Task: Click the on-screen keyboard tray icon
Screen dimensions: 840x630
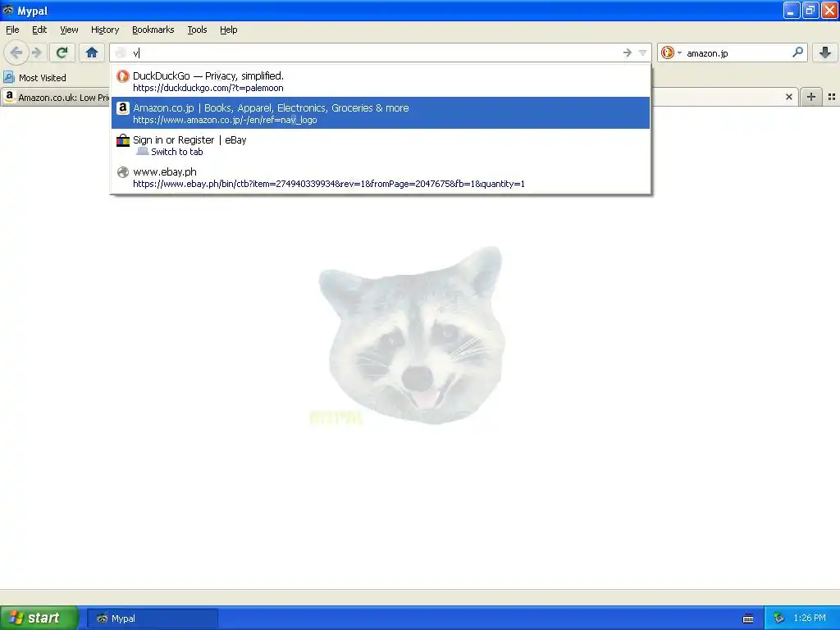Action: pos(748,619)
